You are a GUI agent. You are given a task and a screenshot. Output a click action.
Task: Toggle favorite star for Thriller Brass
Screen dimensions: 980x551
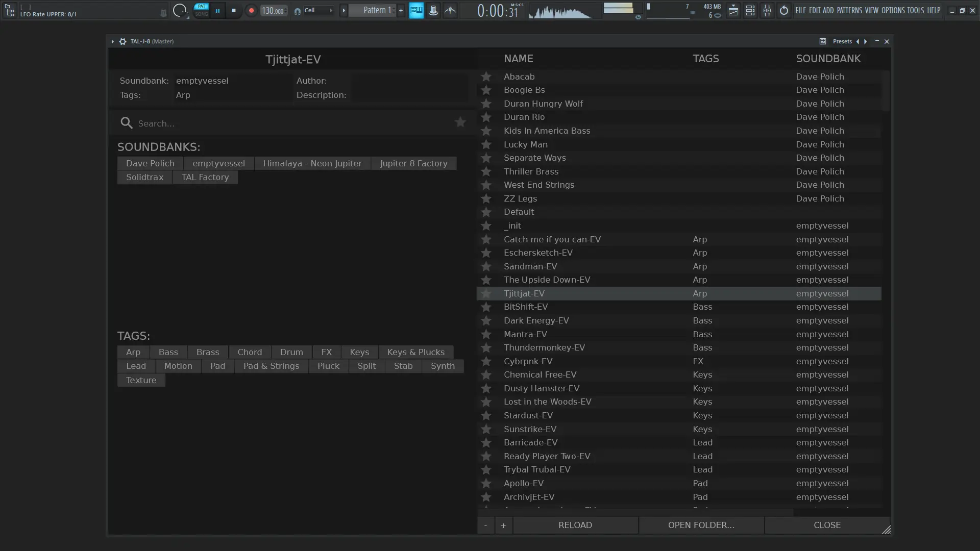[x=486, y=171]
